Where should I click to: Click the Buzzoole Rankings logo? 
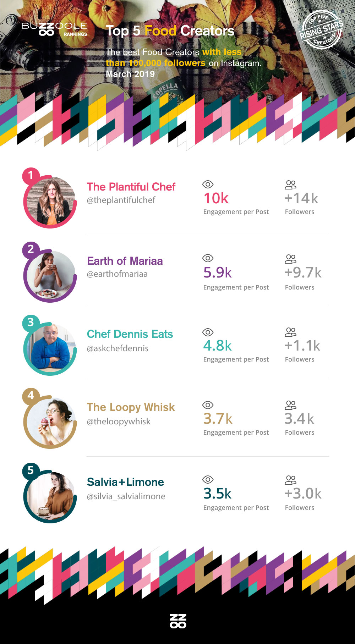tap(54, 29)
